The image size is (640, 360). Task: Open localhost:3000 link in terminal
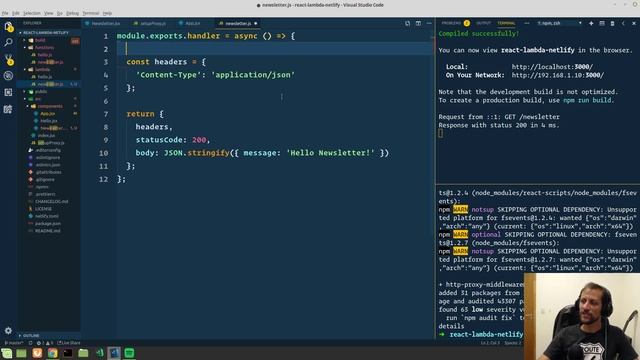(x=552, y=67)
